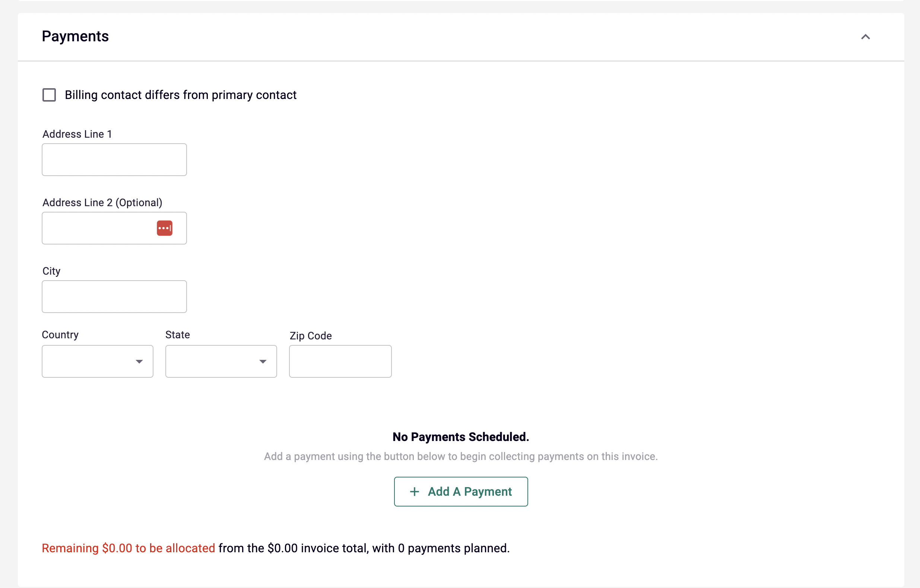Enable billing contact differs from primary contact
Screen dimensions: 920x588
pos(49,95)
